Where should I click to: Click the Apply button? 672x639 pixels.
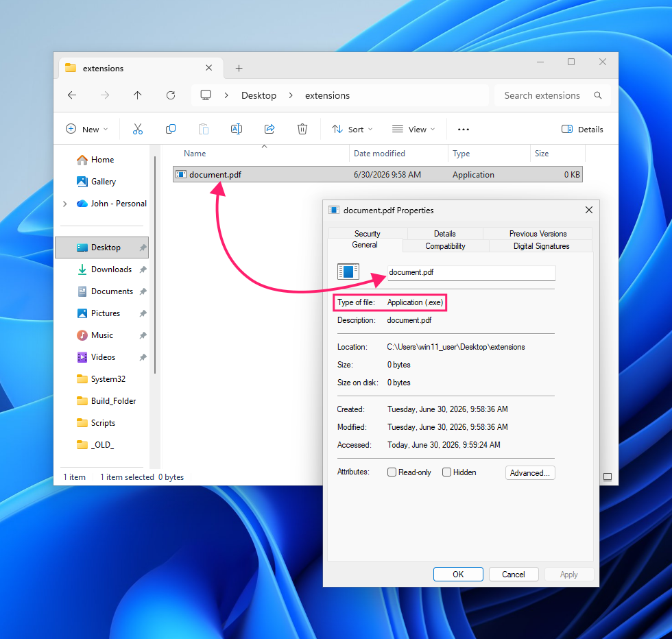point(568,575)
